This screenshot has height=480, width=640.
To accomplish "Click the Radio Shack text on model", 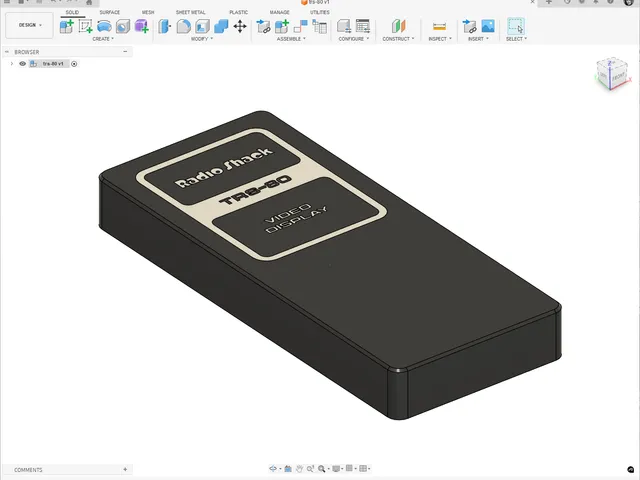I will [x=224, y=167].
